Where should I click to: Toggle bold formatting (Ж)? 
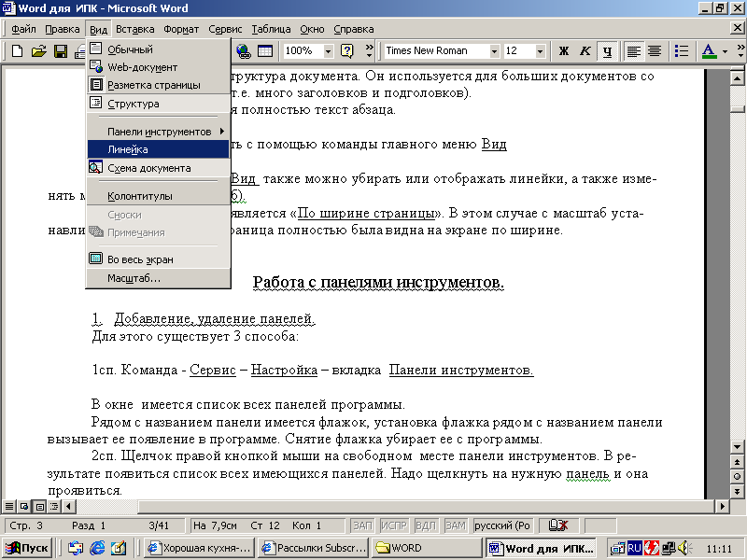564,50
